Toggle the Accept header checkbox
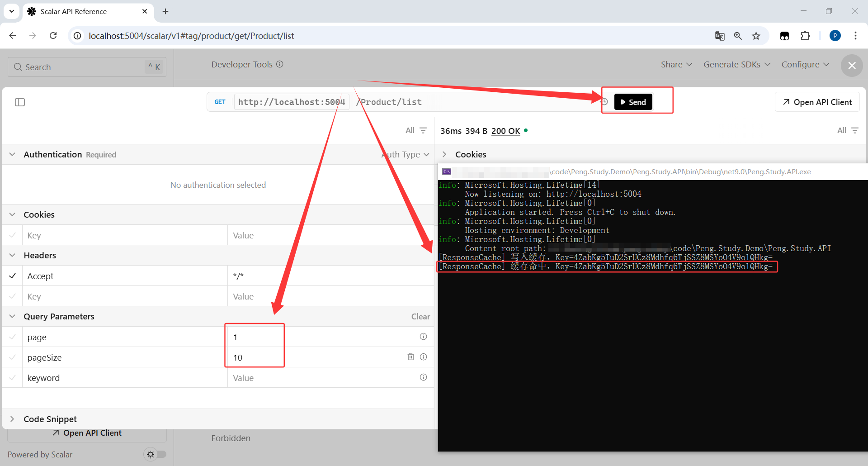This screenshot has width=868, height=466. pyautogui.click(x=12, y=276)
